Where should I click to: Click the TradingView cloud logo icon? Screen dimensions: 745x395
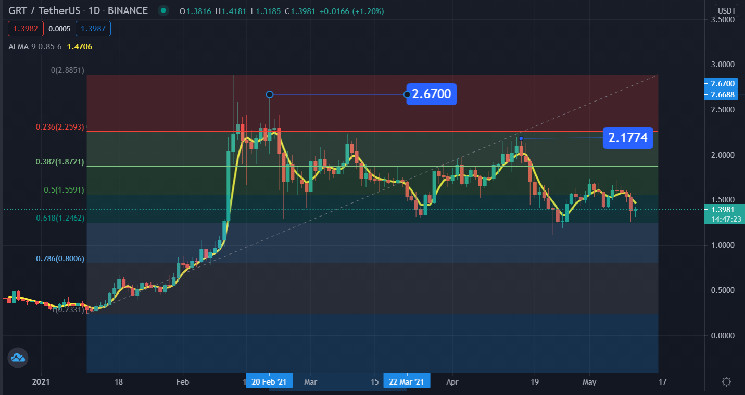tap(18, 357)
